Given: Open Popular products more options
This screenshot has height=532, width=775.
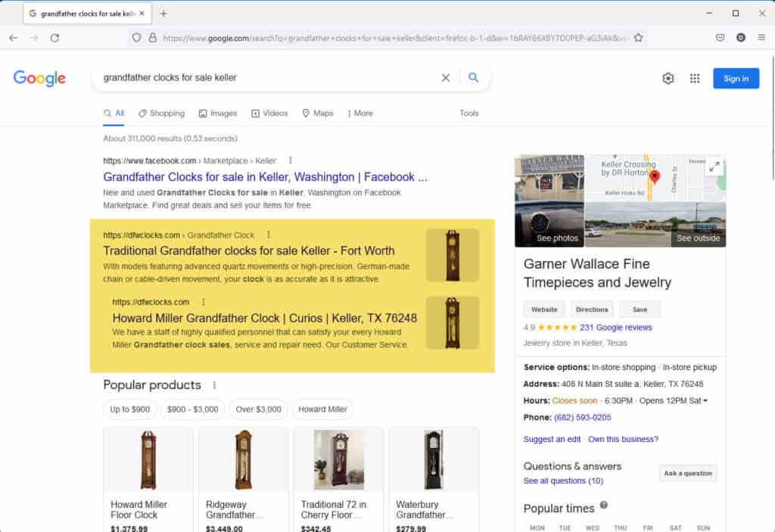Looking at the screenshot, I should coord(214,384).
